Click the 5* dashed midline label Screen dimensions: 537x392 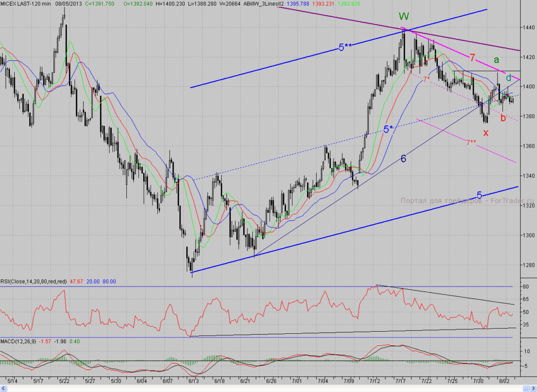coord(388,129)
